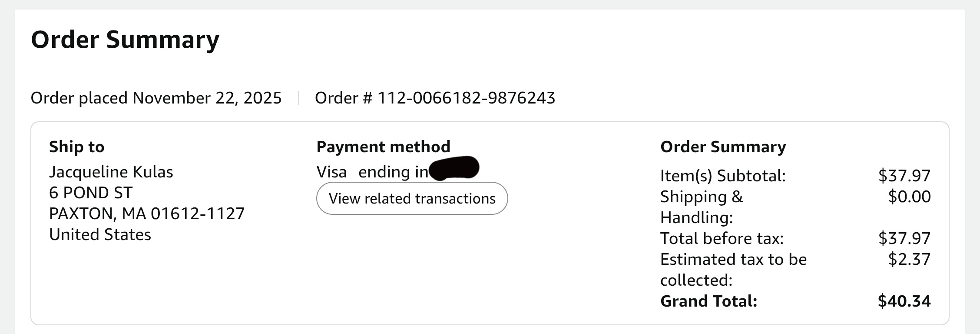Click the $0.00 shipping amount

point(909,197)
